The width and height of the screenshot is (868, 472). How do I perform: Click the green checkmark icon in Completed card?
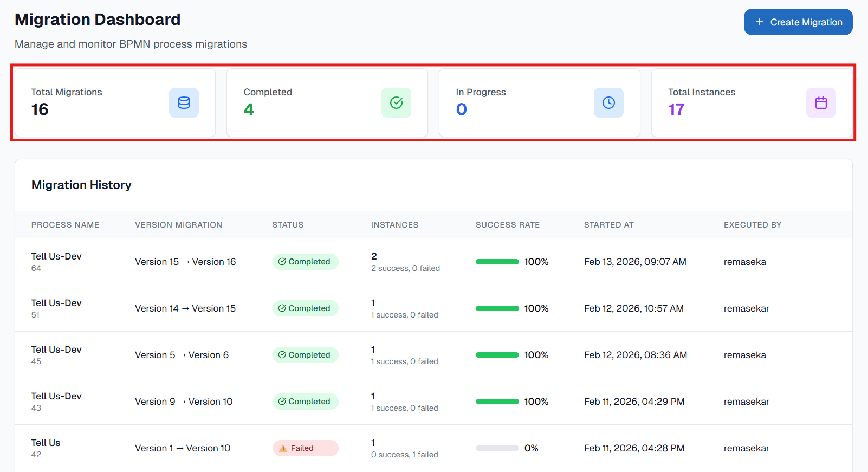pyautogui.click(x=396, y=103)
